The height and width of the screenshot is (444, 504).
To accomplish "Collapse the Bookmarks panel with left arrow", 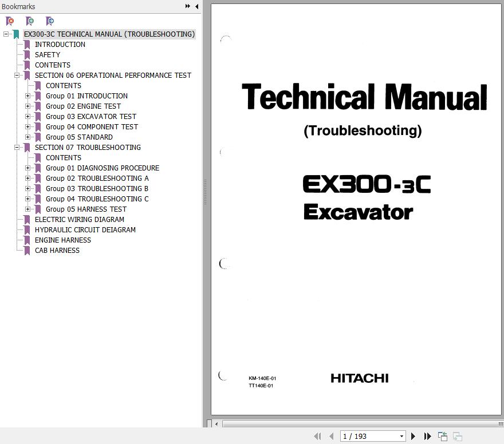I will tap(197, 6).
